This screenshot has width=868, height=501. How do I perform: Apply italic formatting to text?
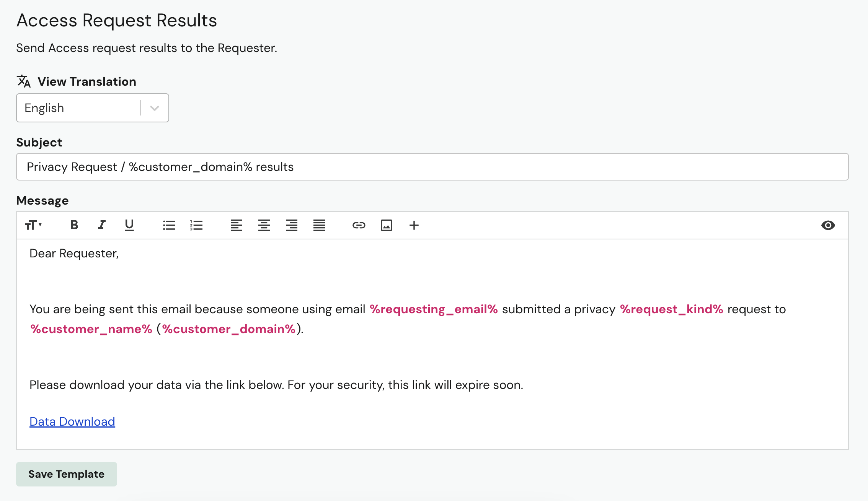(x=101, y=225)
